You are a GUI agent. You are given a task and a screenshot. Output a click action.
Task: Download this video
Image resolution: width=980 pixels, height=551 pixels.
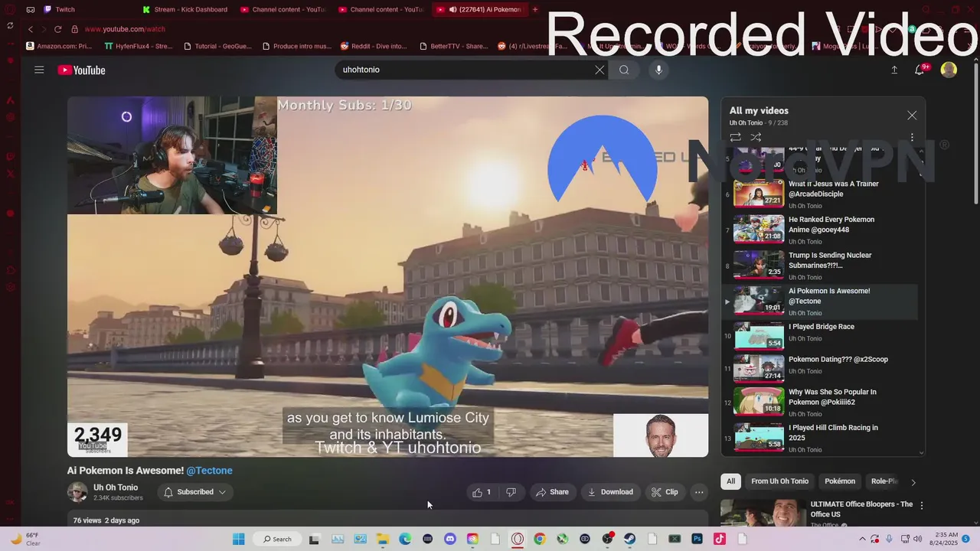tap(610, 492)
